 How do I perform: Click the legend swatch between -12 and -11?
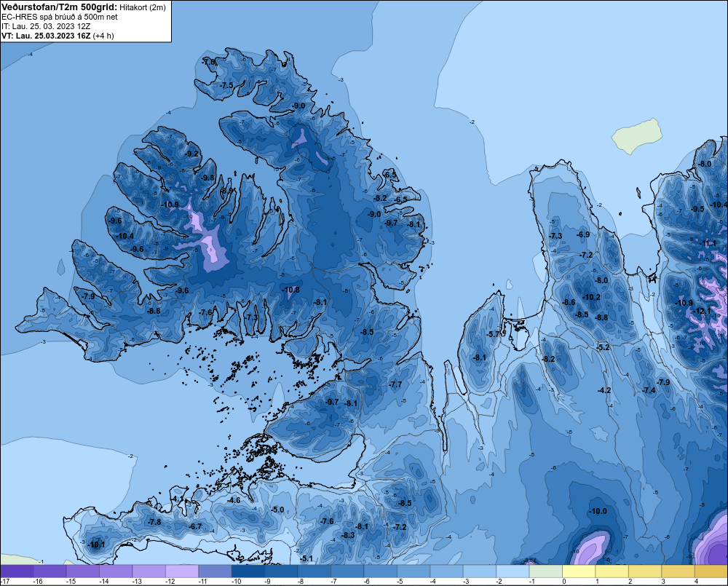pos(182,571)
